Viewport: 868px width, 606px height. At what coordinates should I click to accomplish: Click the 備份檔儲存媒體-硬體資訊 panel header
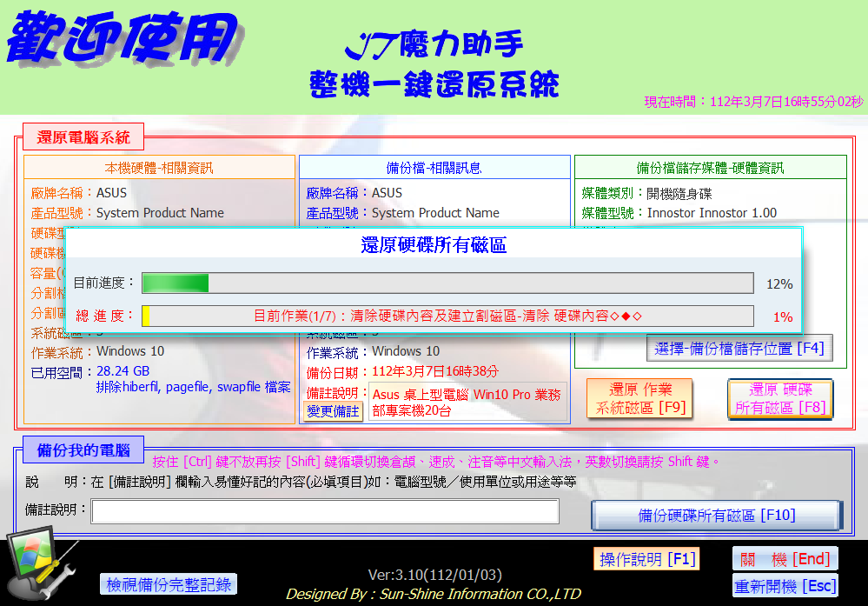click(710, 168)
